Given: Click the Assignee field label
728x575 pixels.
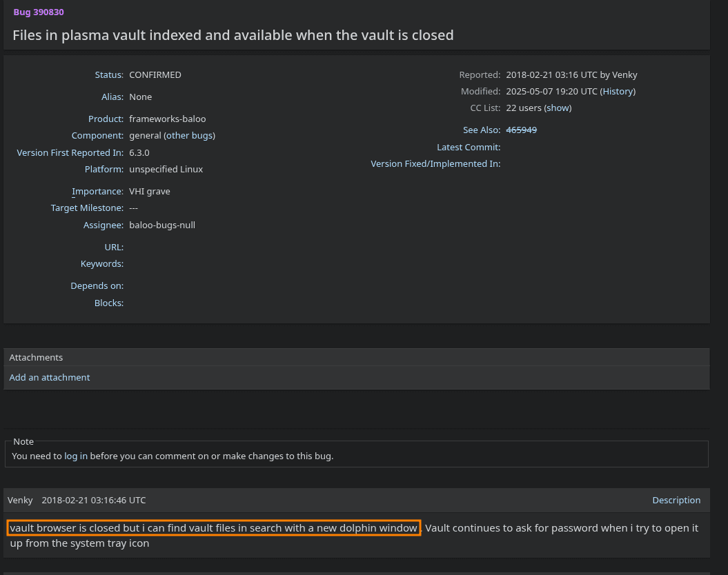Looking at the screenshot, I should [103, 225].
